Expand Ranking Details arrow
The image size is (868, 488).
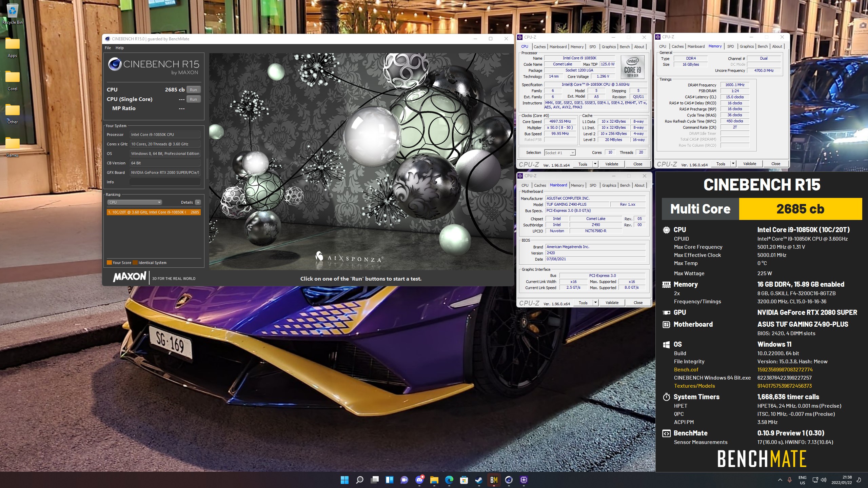click(x=198, y=202)
